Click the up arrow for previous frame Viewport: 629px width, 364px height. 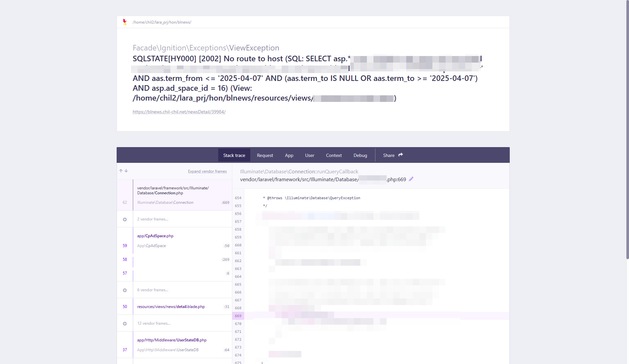121,171
